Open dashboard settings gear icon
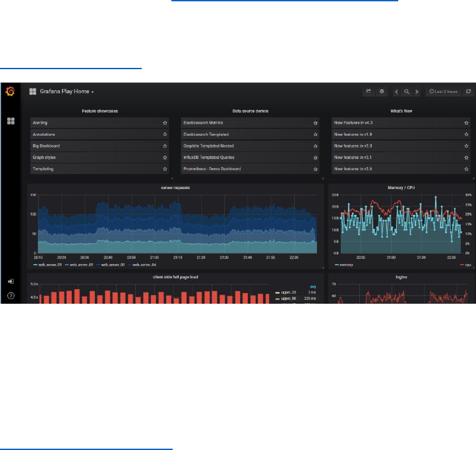 pyautogui.click(x=382, y=92)
